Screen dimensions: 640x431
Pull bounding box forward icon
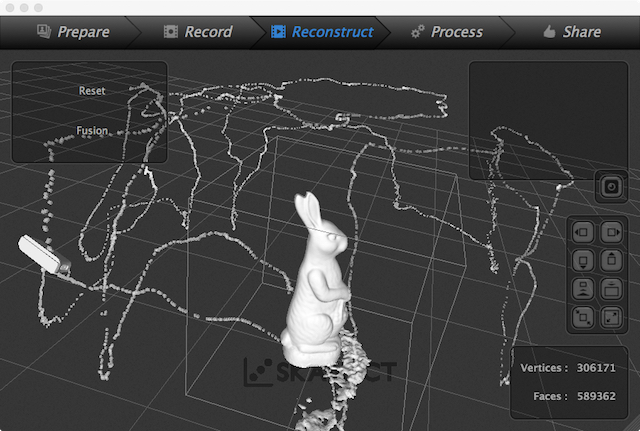(611, 289)
